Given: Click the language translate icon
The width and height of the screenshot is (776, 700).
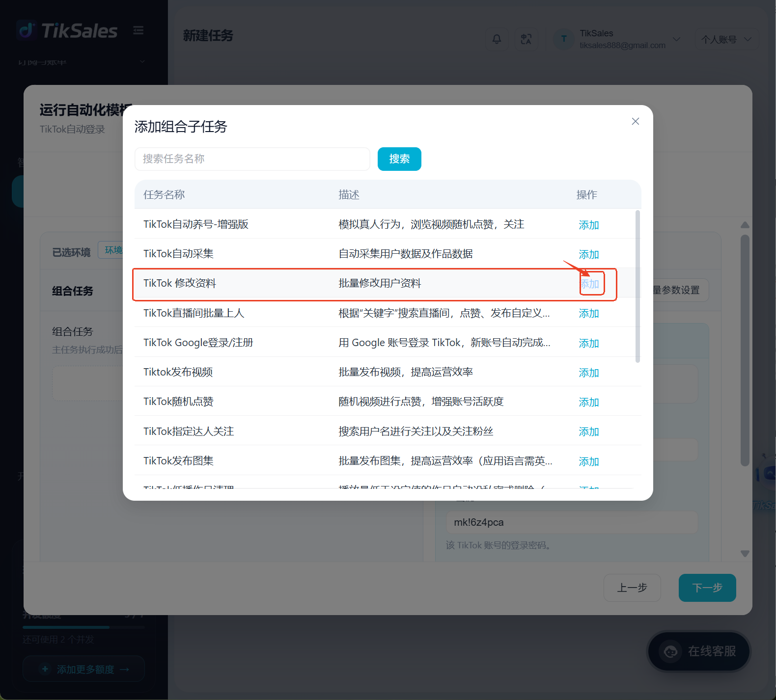Looking at the screenshot, I should click(526, 39).
